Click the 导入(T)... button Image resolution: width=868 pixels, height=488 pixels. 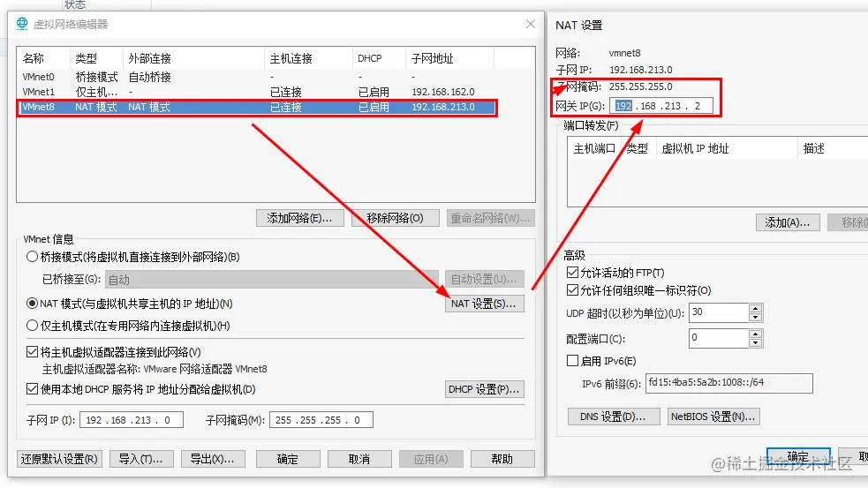(141, 459)
